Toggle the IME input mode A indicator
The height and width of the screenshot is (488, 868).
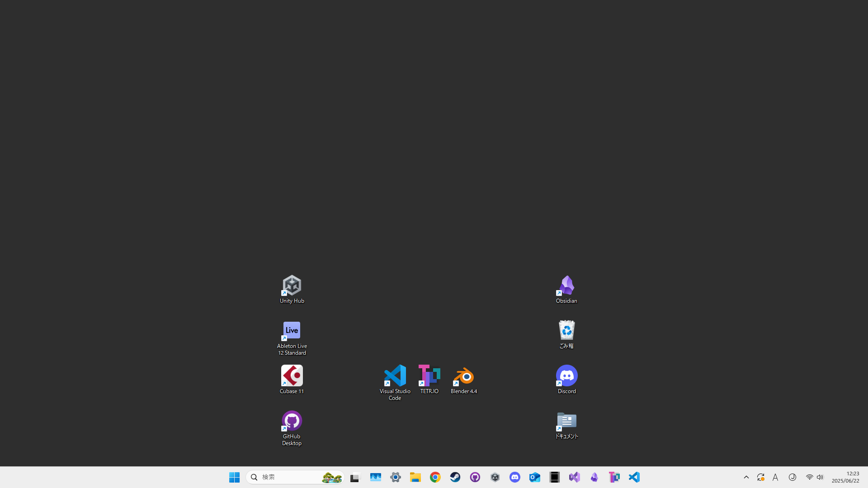coord(775,477)
